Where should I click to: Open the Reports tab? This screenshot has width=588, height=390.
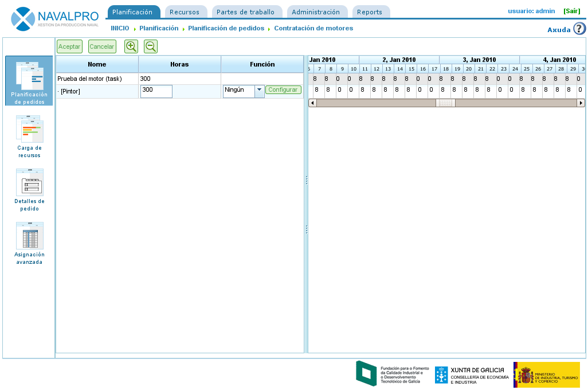point(370,12)
